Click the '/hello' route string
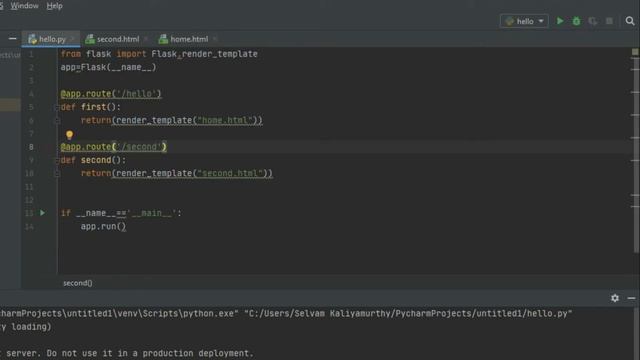This screenshot has height=360, width=640. pyautogui.click(x=137, y=93)
